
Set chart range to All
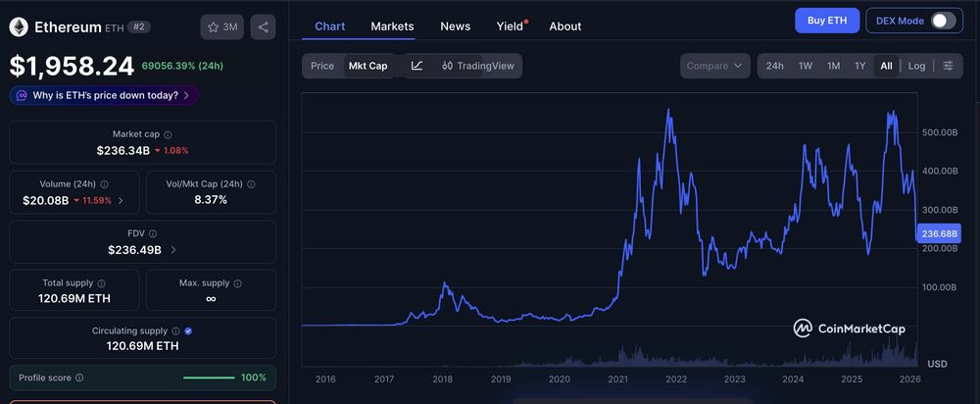coord(886,66)
